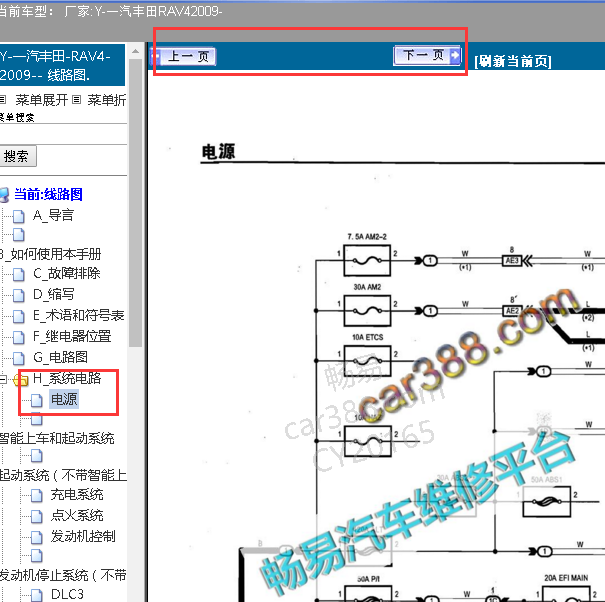Click the page icon beside 充电系统
605x602 pixels.
coord(37,495)
